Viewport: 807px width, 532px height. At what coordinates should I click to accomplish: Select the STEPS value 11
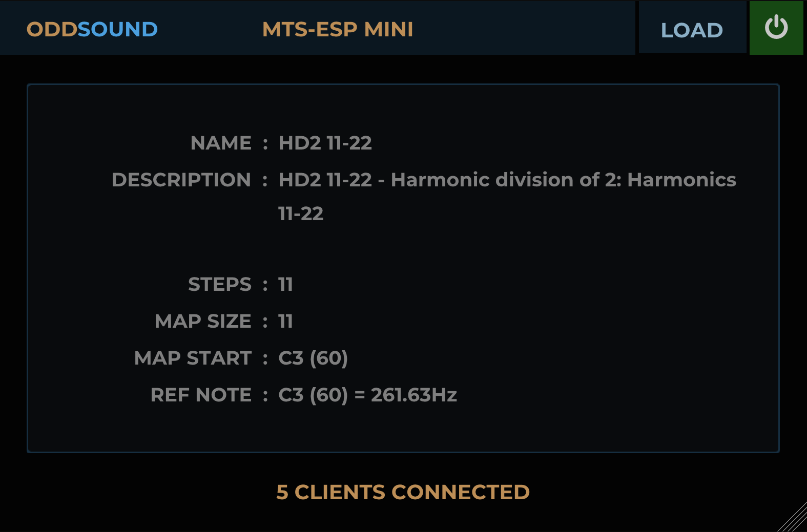click(x=285, y=284)
